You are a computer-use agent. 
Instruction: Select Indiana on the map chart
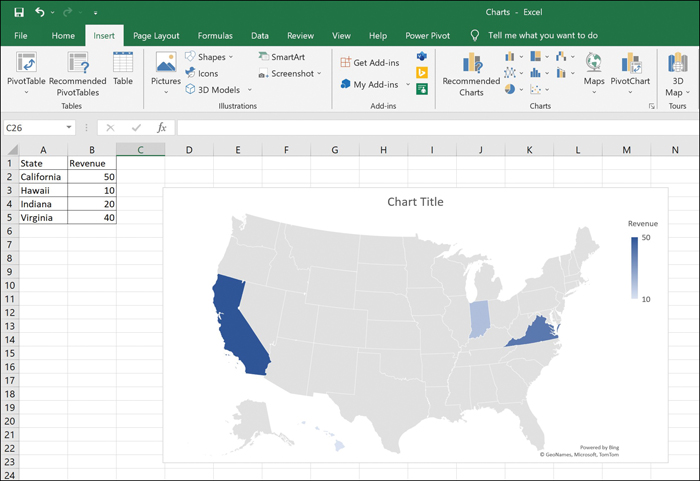479,319
